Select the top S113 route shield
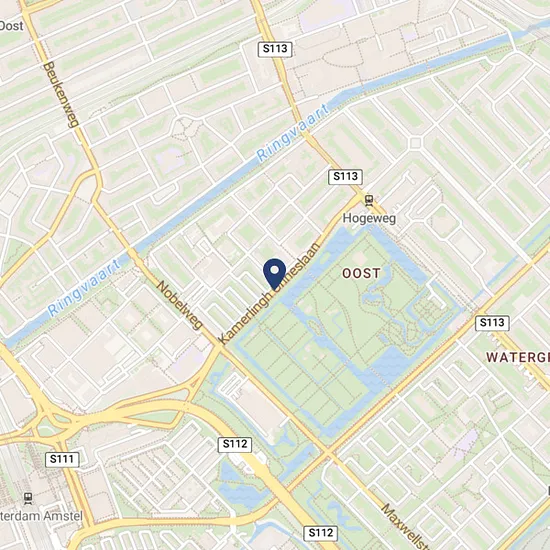550x550 pixels. [275, 49]
